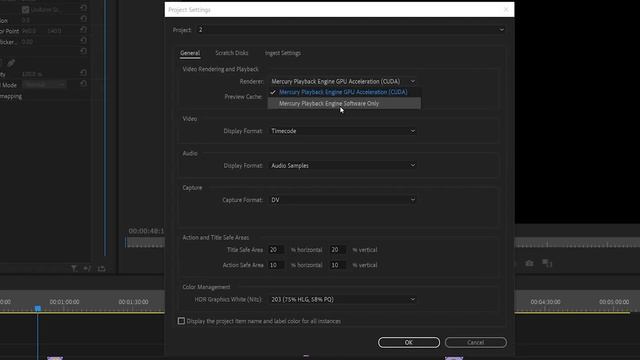Close the Project Settings dialog
This screenshot has width=640, height=360.
coord(506,9)
